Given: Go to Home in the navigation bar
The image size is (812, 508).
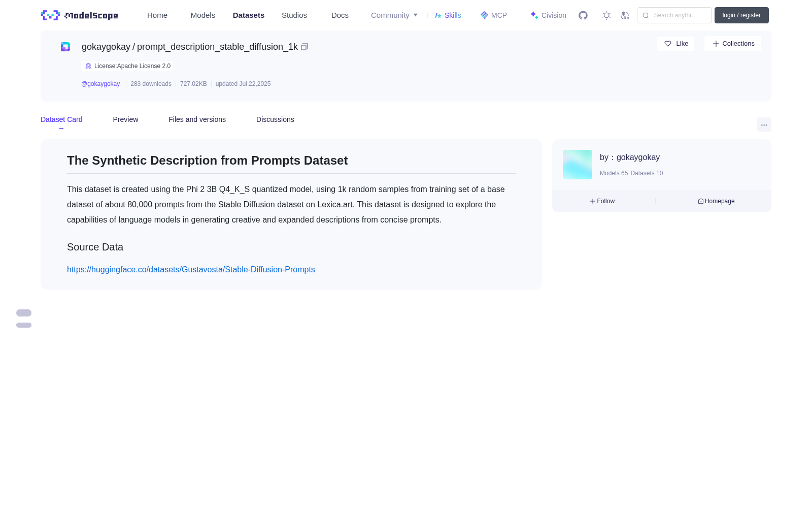Looking at the screenshot, I should 157,15.
